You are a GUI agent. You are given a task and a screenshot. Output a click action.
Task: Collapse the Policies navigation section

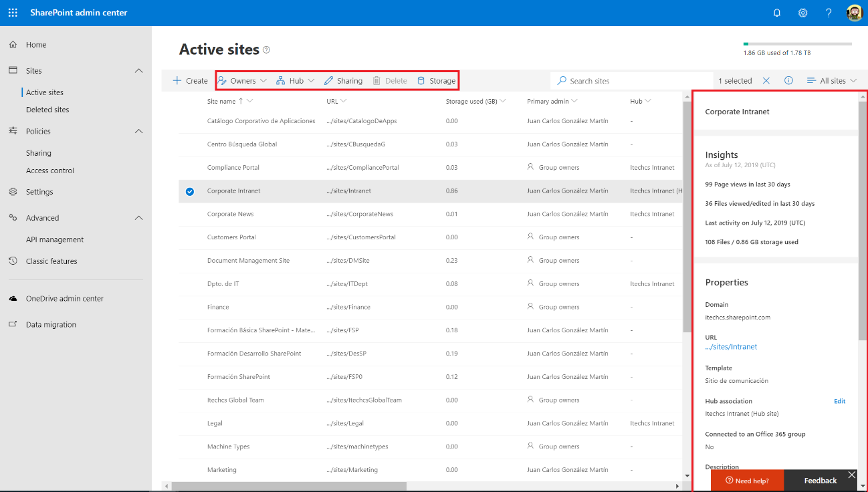click(139, 132)
